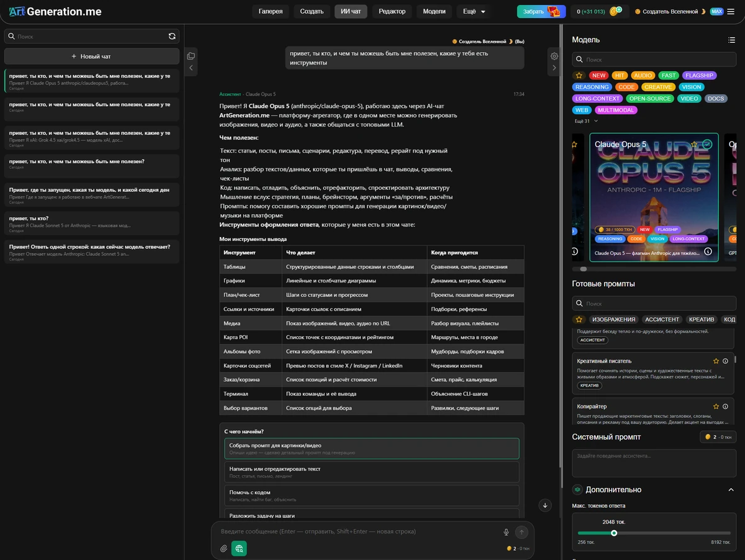Expand Ещё 31 model tags
This screenshot has width=745, height=560.
[586, 121]
